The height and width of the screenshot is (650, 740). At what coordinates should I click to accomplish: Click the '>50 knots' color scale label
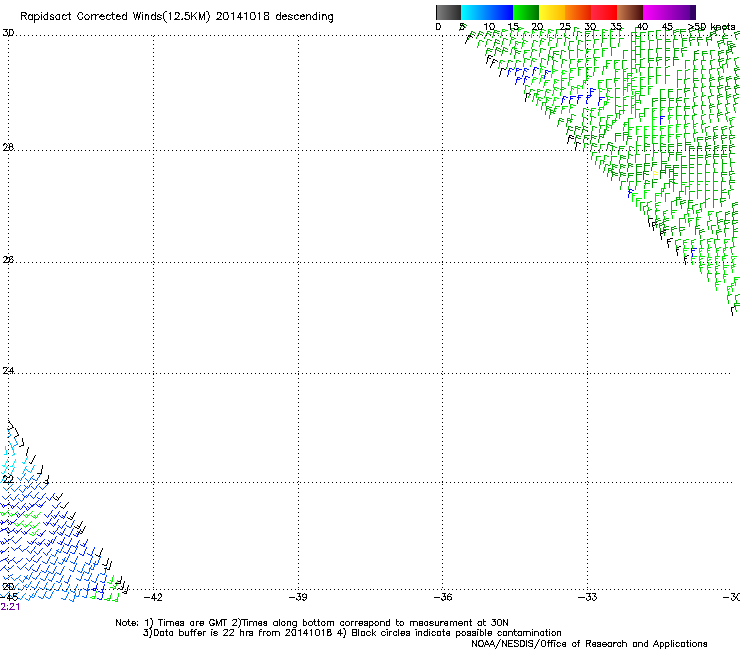click(x=711, y=27)
